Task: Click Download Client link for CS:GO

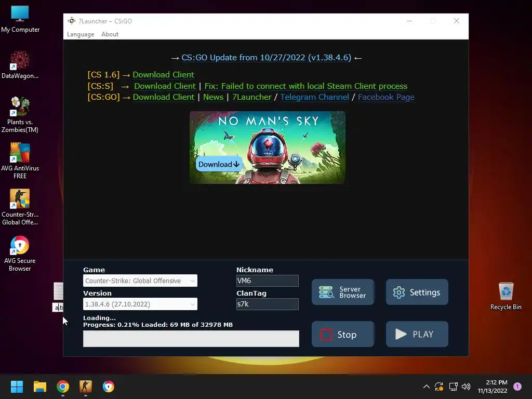Action: [x=164, y=97]
